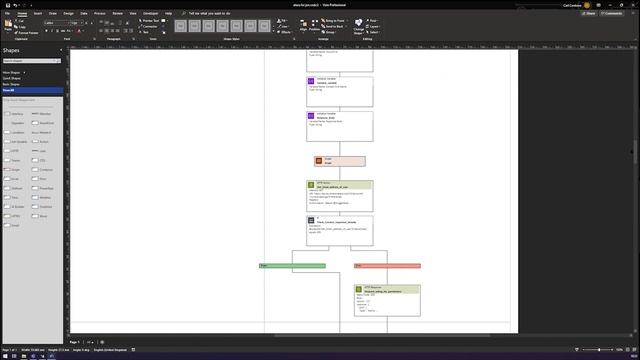Select the Connector tool

(148, 27)
